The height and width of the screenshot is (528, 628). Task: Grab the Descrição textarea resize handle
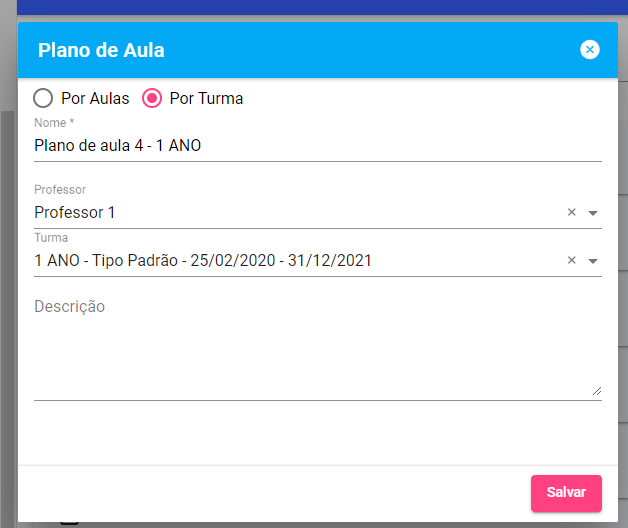(x=597, y=391)
